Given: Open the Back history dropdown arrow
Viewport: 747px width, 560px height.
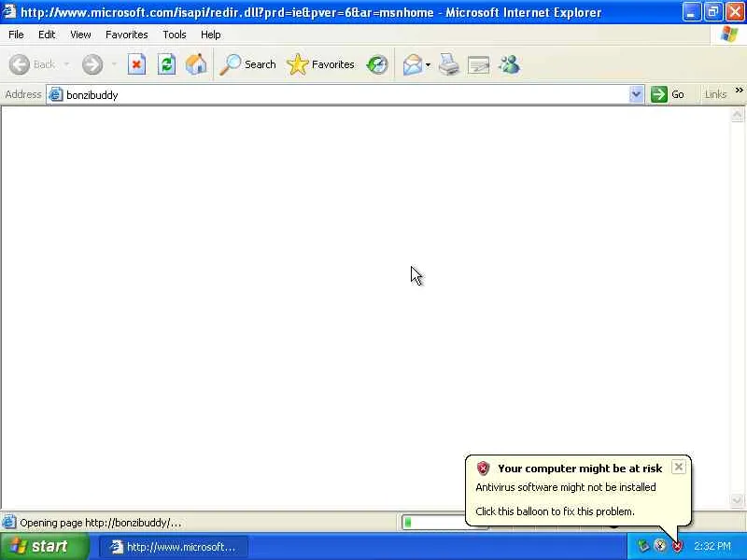Looking at the screenshot, I should (x=66, y=64).
